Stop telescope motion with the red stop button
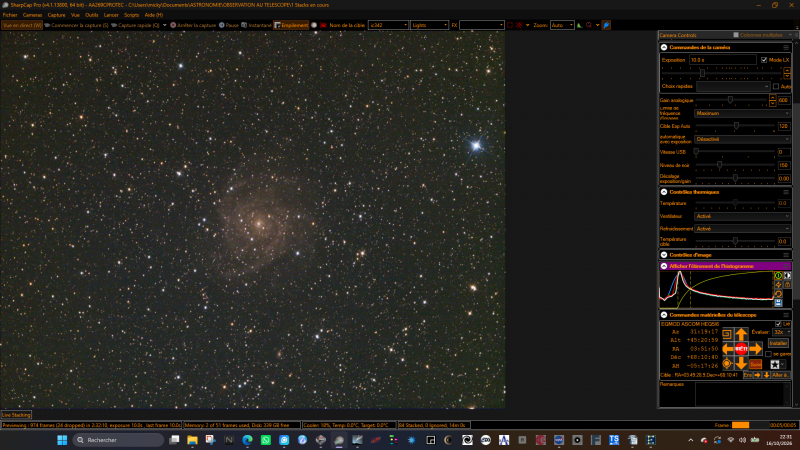The image size is (800, 450). [x=741, y=349]
